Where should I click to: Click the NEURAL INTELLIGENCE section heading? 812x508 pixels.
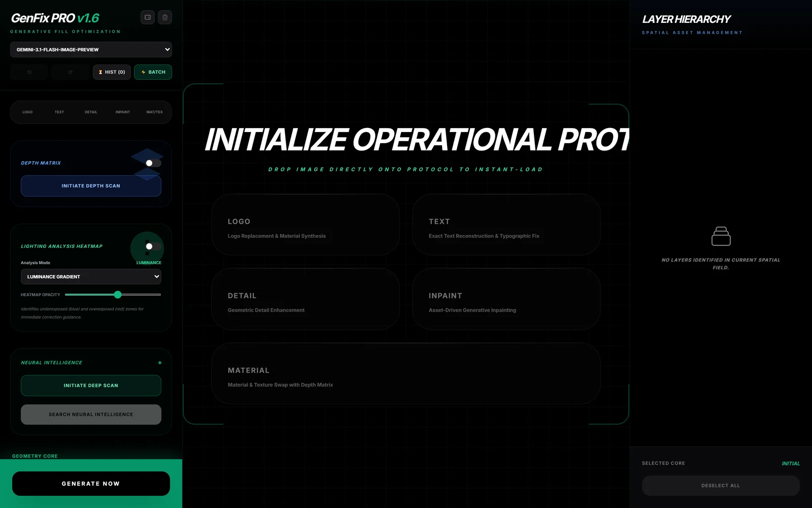tap(51, 363)
